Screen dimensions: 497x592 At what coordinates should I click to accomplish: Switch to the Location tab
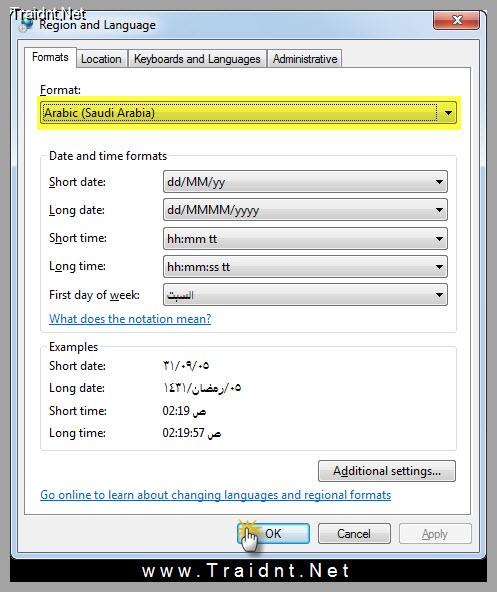[101, 59]
